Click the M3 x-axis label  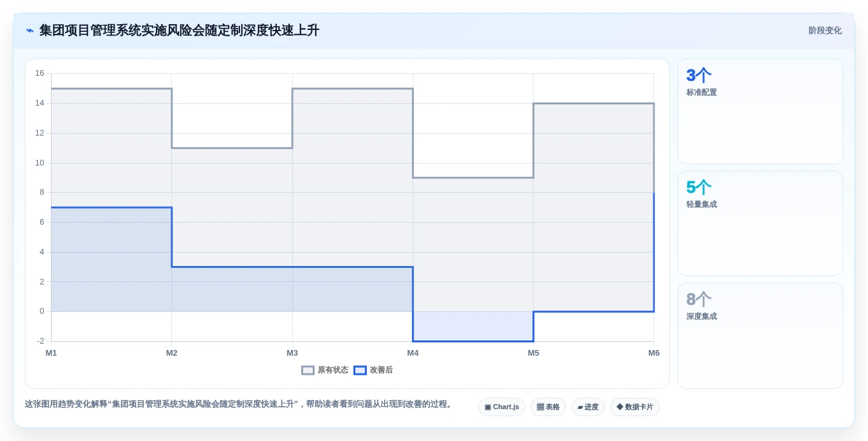pyautogui.click(x=292, y=353)
